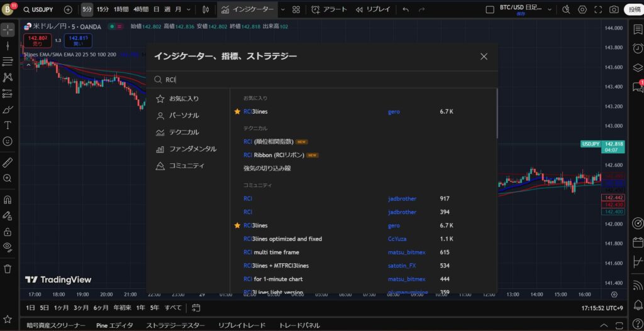Redo the last action
The image size is (644, 331).
pos(421,9)
